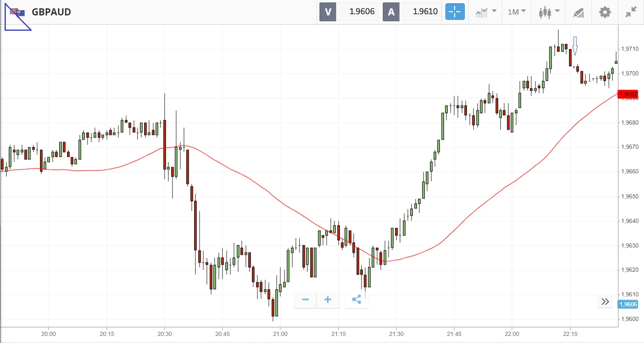Click the down arrow marker above candles
Image resolution: width=644 pixels, height=343 pixels.
[575, 46]
